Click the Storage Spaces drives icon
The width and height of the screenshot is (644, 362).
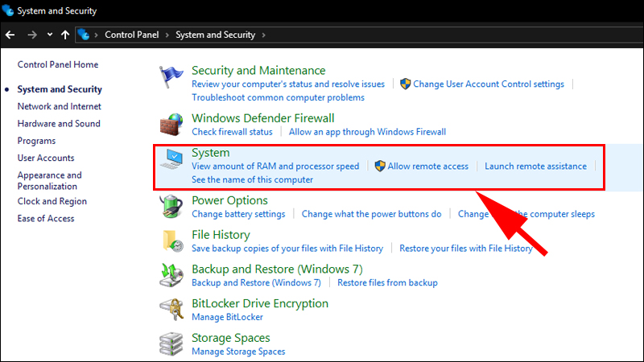click(171, 343)
